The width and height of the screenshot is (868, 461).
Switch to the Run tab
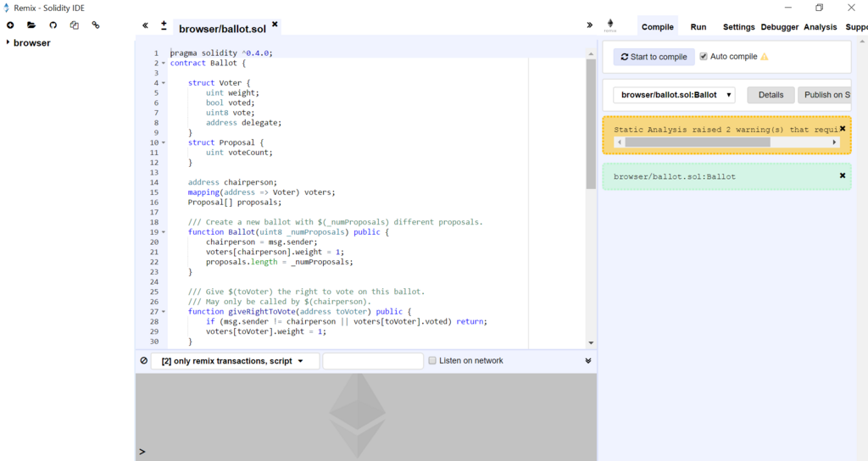pos(698,26)
